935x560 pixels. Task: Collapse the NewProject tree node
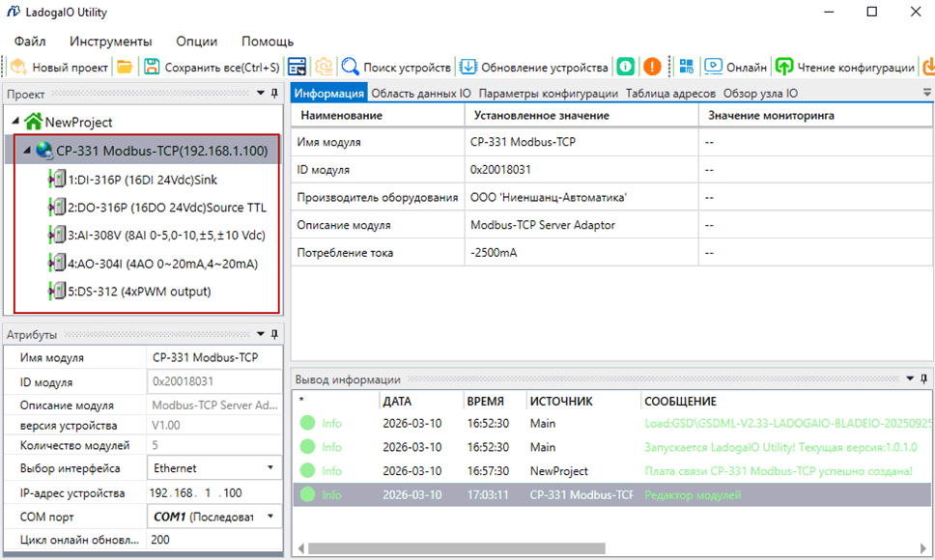15,121
